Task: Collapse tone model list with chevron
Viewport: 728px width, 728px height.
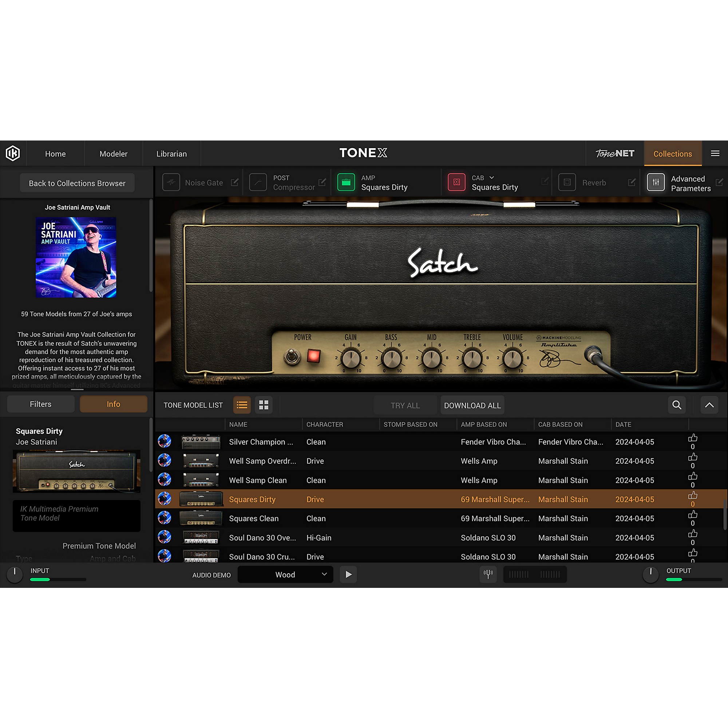Action: 709,405
